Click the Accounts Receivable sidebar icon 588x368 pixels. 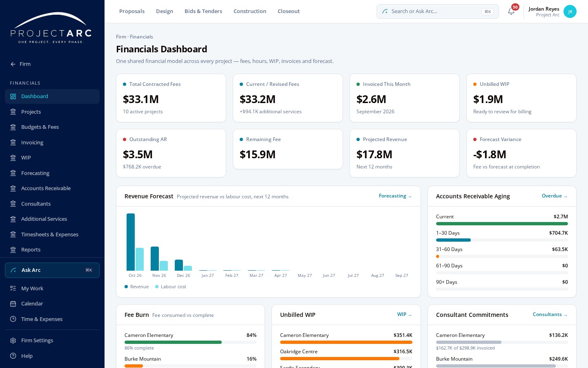click(13, 188)
